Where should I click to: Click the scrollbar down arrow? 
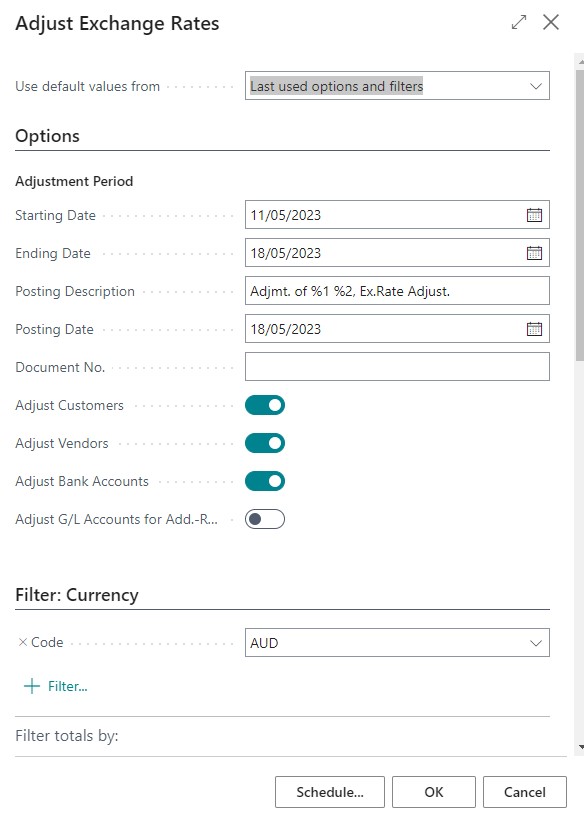point(581,747)
